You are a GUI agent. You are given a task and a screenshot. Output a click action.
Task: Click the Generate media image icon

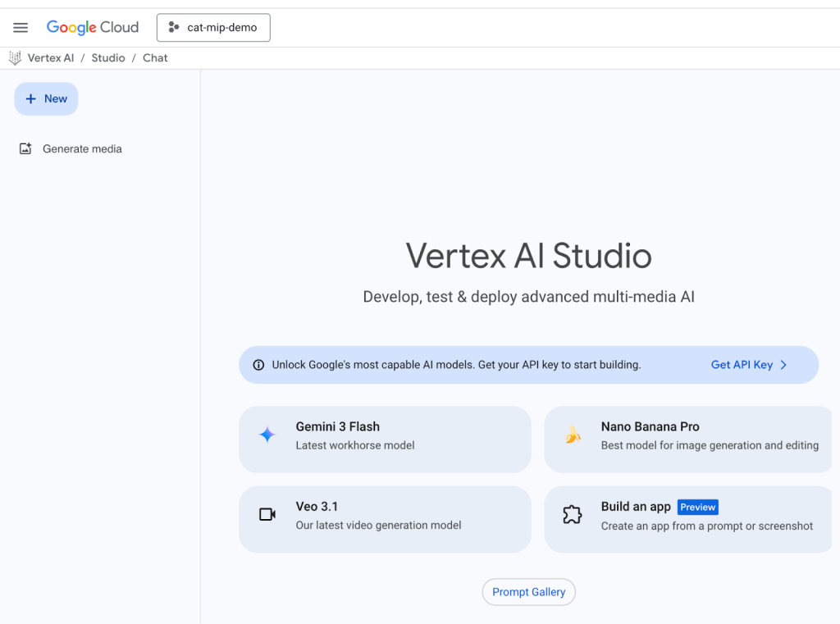[25, 149]
